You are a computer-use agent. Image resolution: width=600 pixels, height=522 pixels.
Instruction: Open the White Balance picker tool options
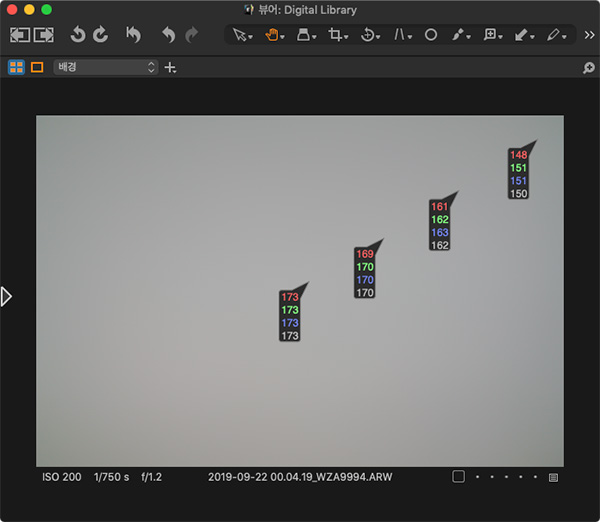coord(459,35)
